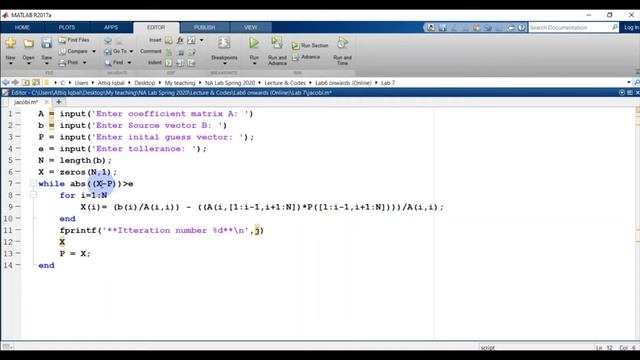Click Desktop in the path bar
640x360 pixels.
click(144, 83)
